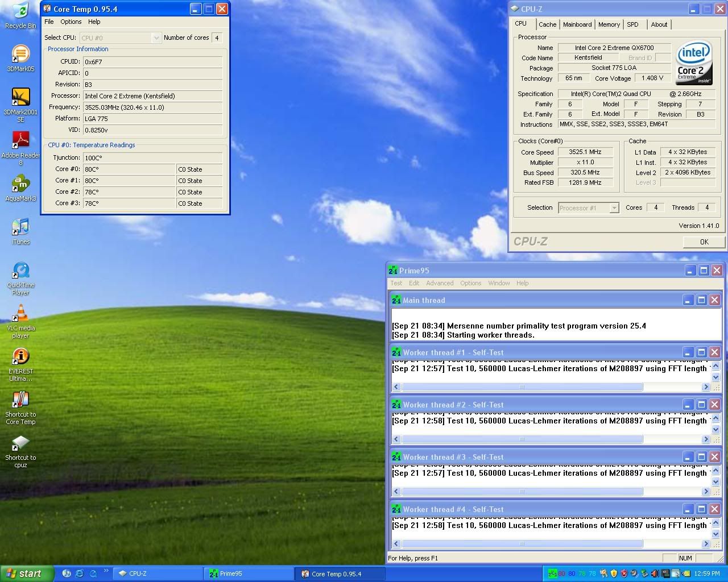The image size is (728, 582).
Task: Click the Prime95 title bar icon
Action: [x=393, y=271]
